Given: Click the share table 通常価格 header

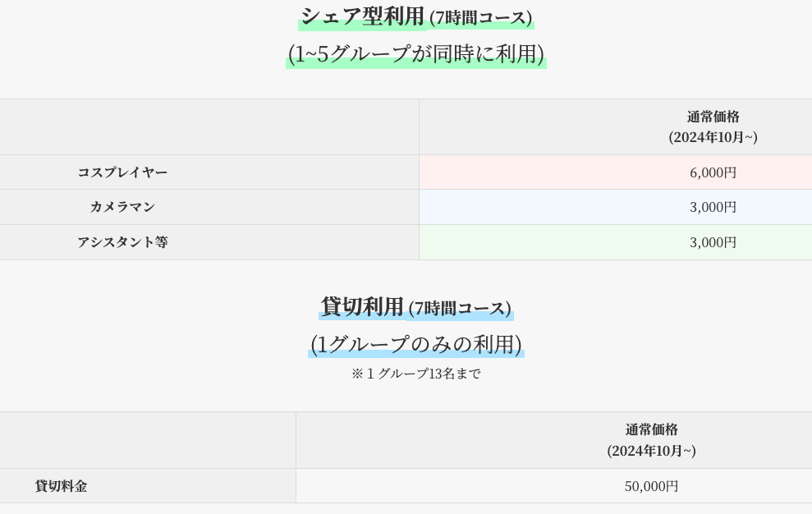Looking at the screenshot, I should tap(713, 117).
